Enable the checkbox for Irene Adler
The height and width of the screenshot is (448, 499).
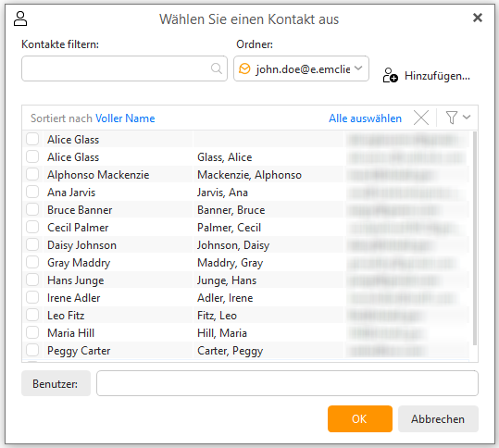[32, 297]
